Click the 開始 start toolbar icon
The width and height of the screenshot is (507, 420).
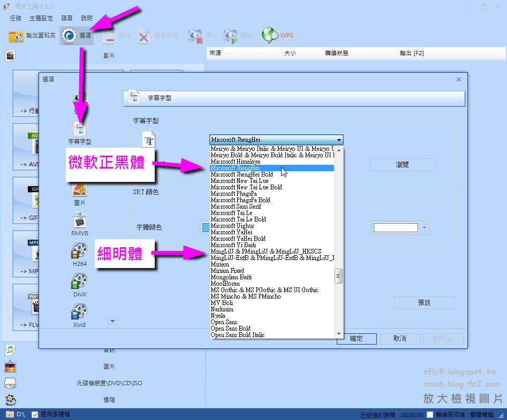pyautogui.click(x=231, y=36)
